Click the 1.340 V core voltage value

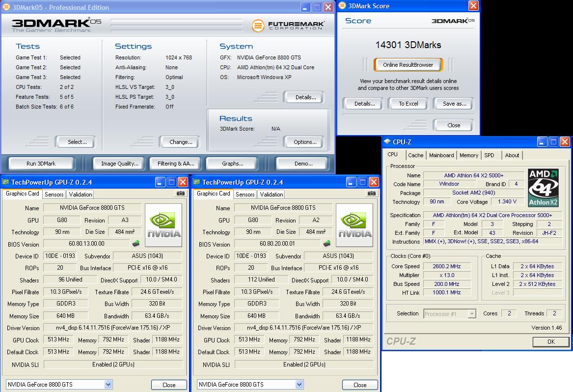(x=507, y=201)
